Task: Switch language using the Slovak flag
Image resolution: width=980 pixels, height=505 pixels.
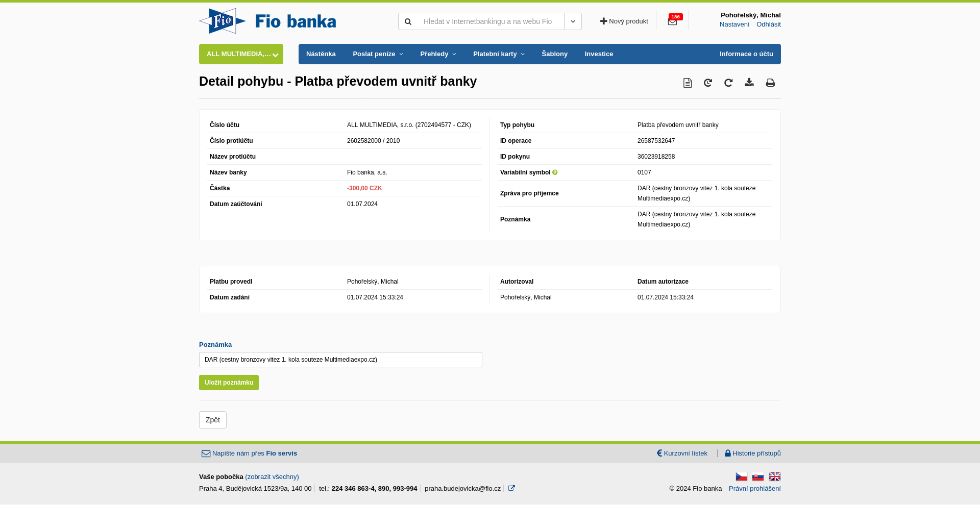Action: (758, 476)
